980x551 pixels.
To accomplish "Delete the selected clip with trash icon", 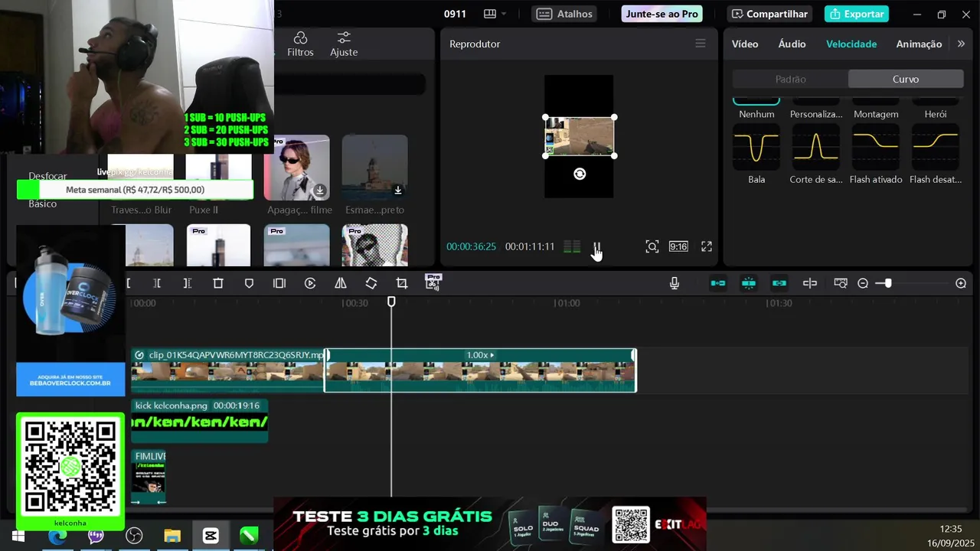I will click(218, 283).
